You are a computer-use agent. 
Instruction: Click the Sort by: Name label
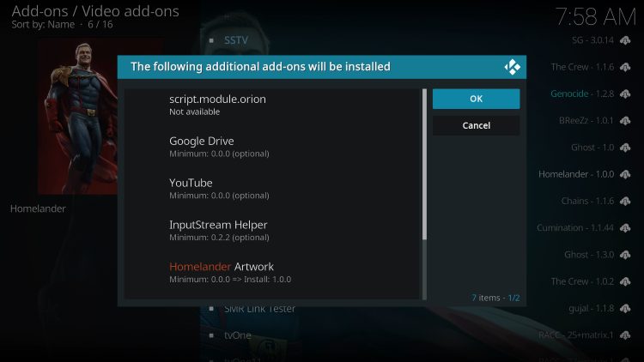(43, 25)
